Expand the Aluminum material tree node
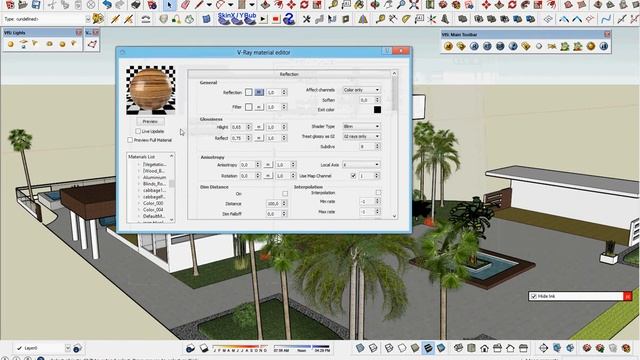 coord(139,177)
